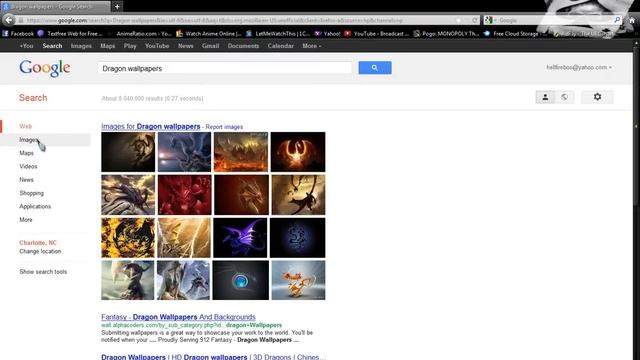640x360 pixels.
Task: Select Maps in the top Google bar
Action: click(x=108, y=46)
